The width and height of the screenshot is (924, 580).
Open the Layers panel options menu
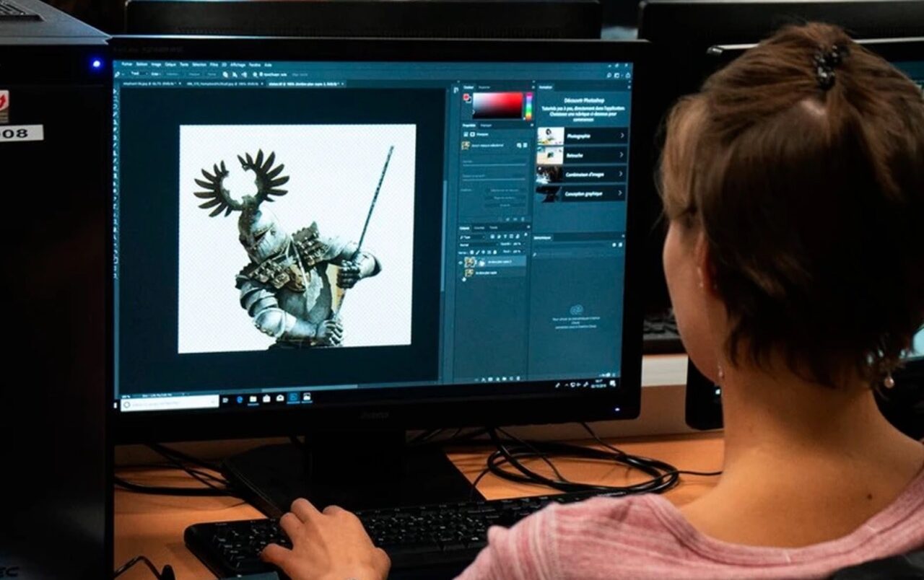(x=528, y=227)
